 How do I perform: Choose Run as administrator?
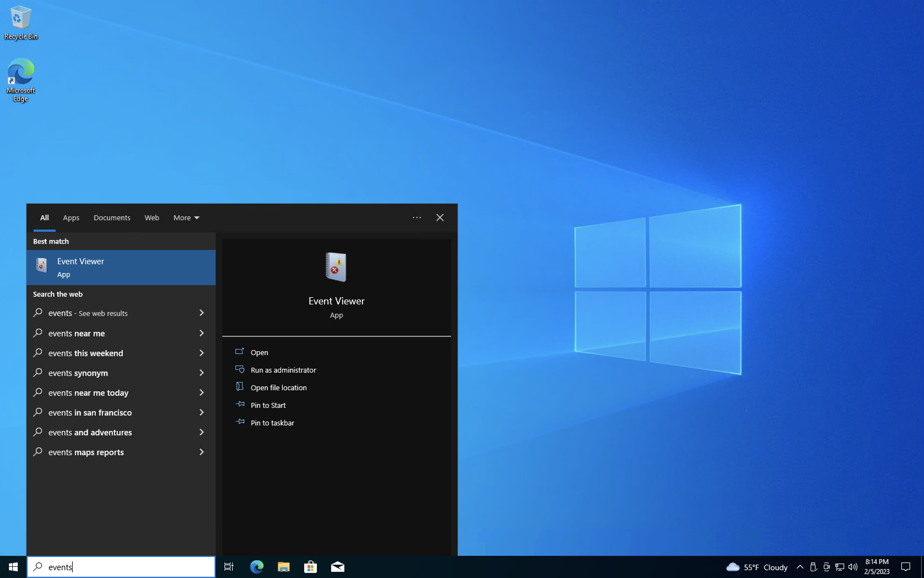click(x=283, y=370)
